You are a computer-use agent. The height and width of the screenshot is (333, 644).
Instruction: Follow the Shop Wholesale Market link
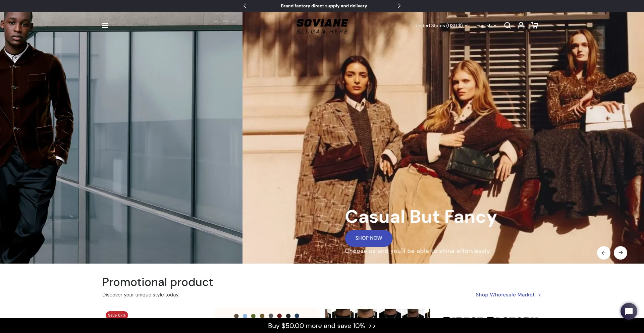[x=505, y=295]
